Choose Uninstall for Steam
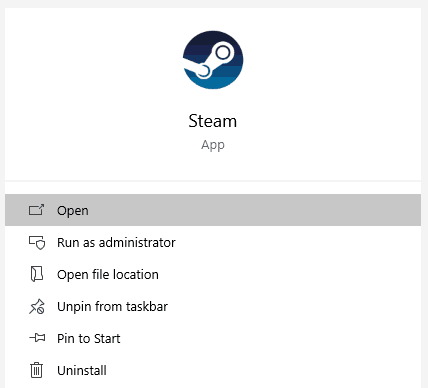The width and height of the screenshot is (428, 388). [213, 370]
